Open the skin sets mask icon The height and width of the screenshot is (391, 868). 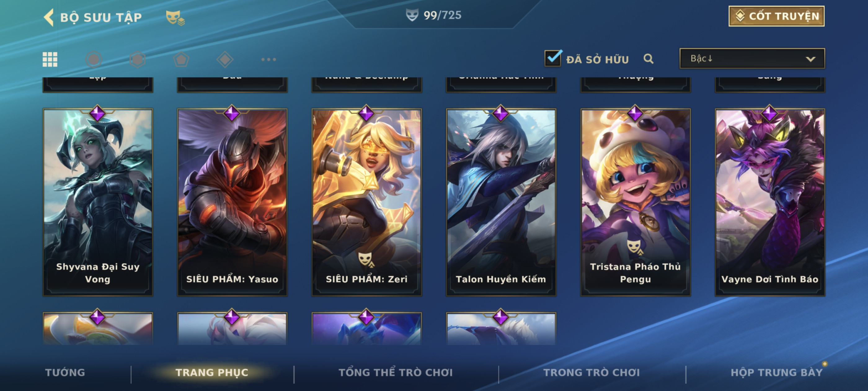[x=175, y=18]
